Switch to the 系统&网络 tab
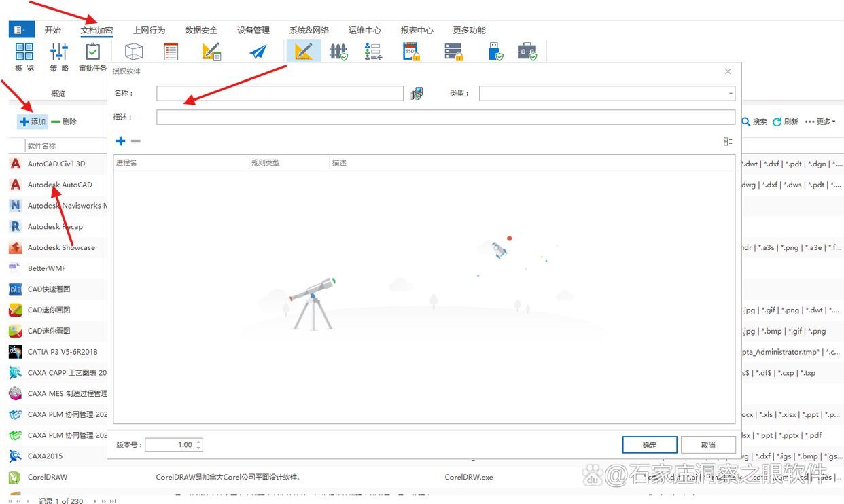The image size is (844, 504). (309, 30)
